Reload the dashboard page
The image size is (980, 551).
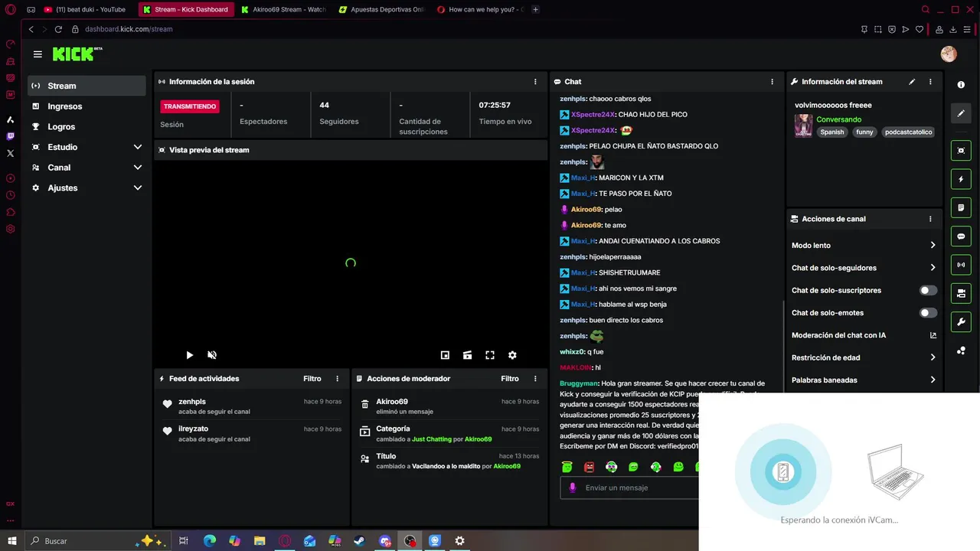tap(60, 29)
